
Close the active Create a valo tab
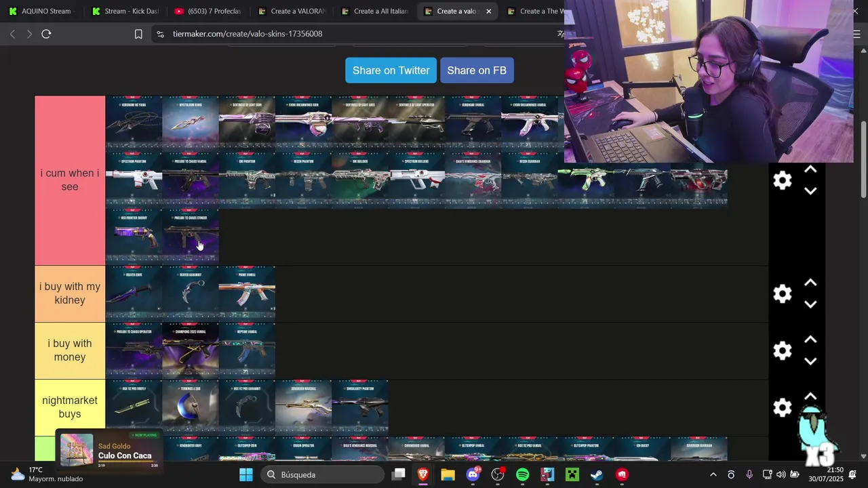488,11
